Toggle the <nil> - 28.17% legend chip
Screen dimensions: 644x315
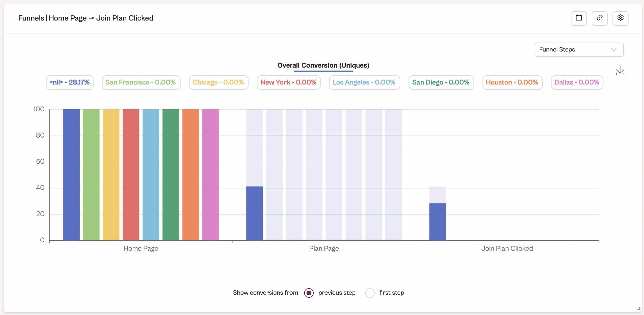pos(70,82)
